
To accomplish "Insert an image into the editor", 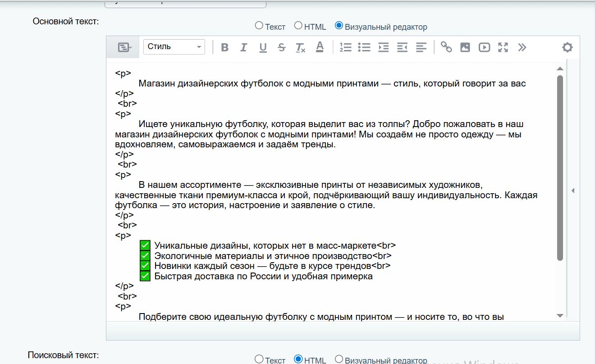I will [x=466, y=47].
